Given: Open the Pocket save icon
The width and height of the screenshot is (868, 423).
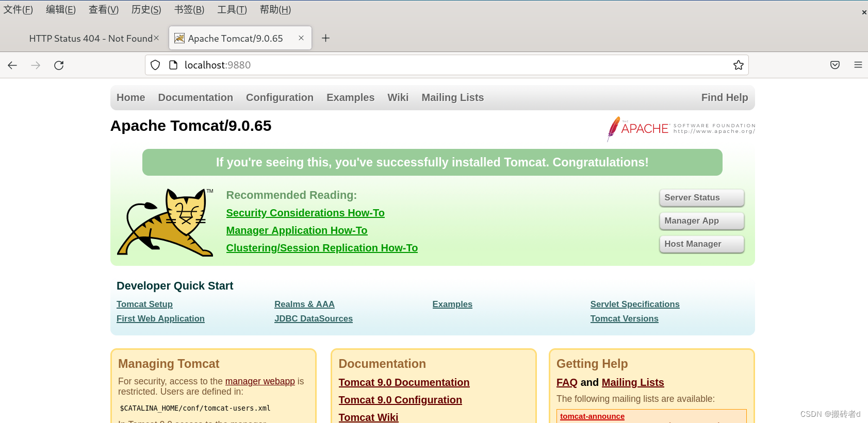Looking at the screenshot, I should [x=835, y=65].
